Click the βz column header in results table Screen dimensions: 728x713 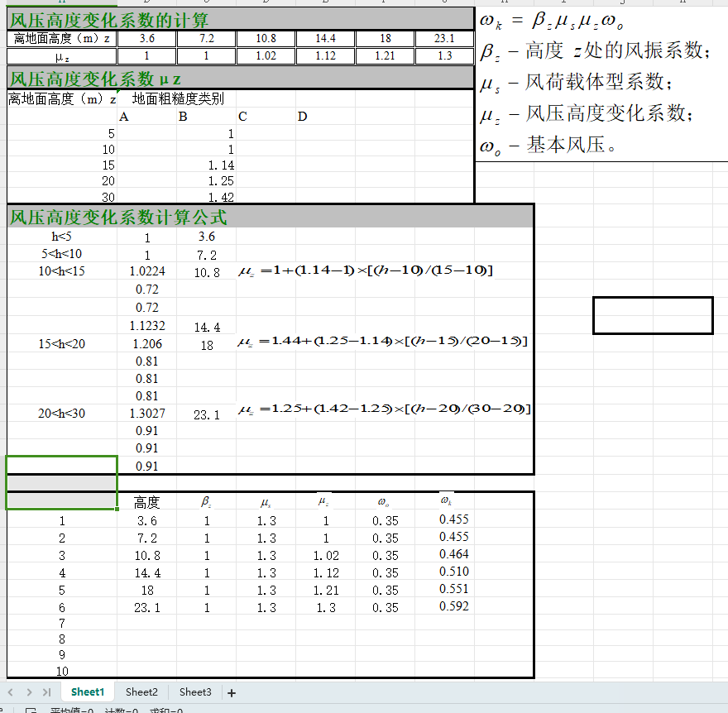point(206,502)
